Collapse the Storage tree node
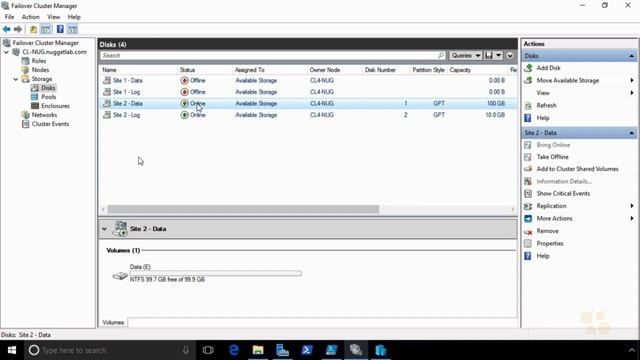Viewport: 640px width, 360px height. coord(16,79)
